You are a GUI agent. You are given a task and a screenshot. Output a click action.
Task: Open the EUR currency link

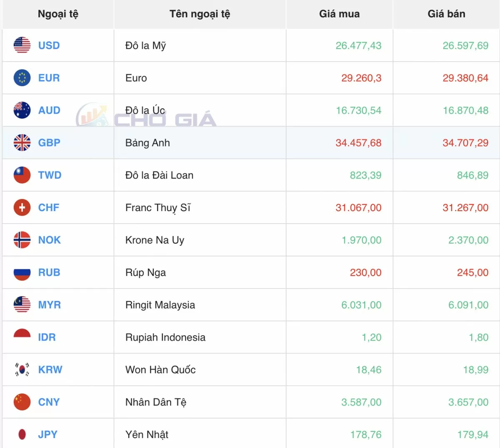tap(49, 78)
